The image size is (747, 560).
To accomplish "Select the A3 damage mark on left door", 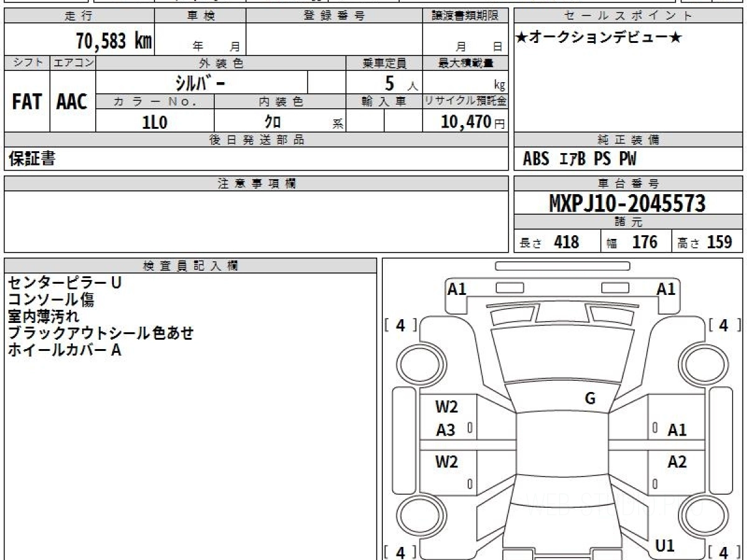I will [x=445, y=430].
